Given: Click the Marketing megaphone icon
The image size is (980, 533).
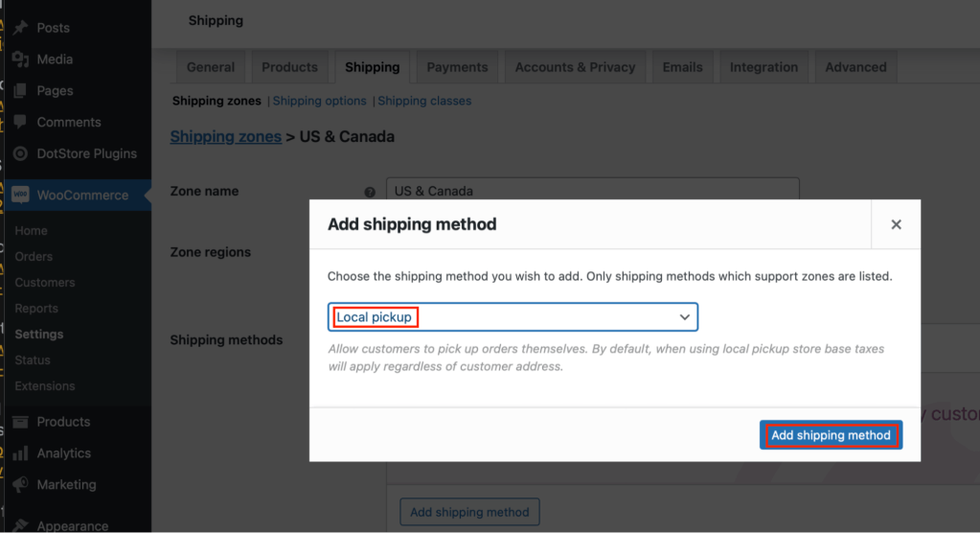Looking at the screenshot, I should tap(21, 484).
